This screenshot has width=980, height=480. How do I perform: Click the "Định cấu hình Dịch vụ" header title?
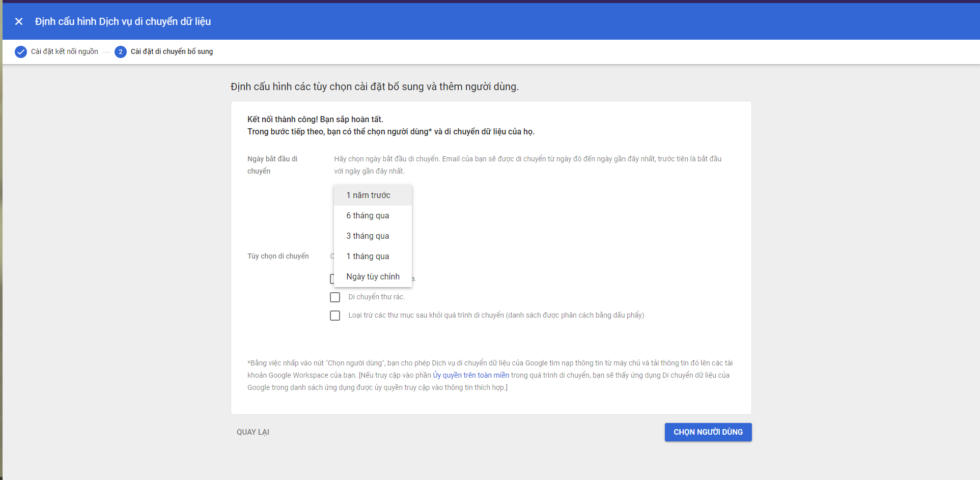[123, 21]
